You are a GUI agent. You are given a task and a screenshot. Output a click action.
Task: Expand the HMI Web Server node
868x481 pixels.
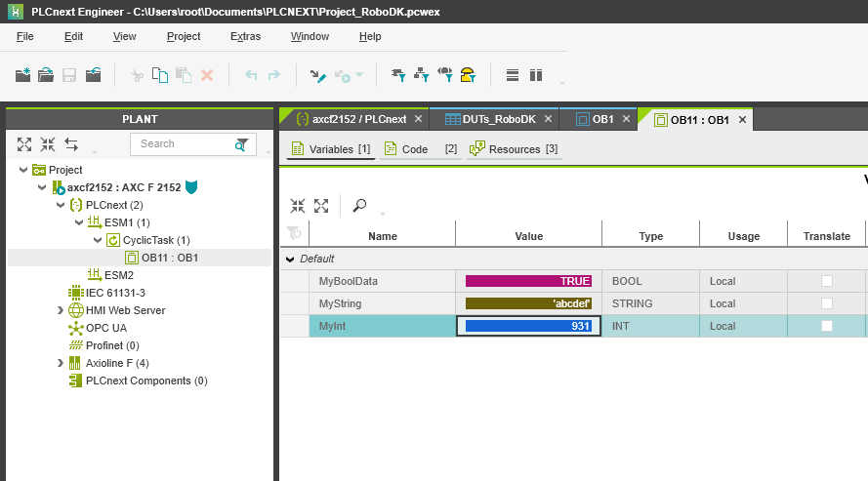[x=61, y=310]
